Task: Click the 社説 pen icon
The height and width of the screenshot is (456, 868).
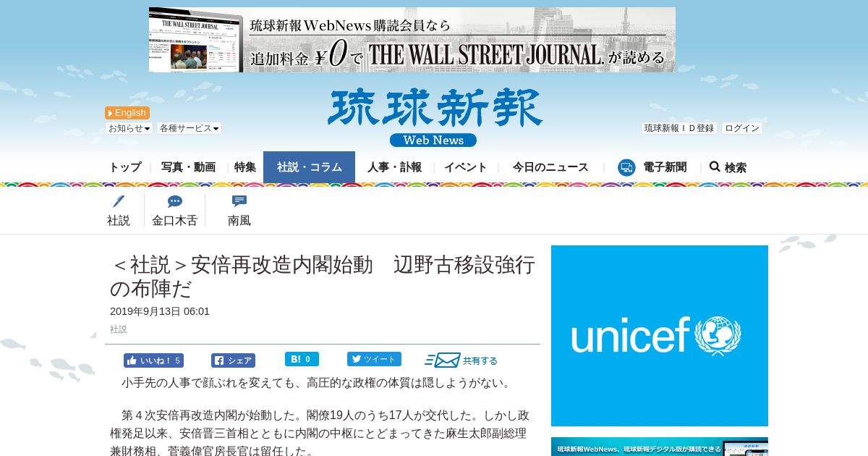Action: click(x=119, y=202)
